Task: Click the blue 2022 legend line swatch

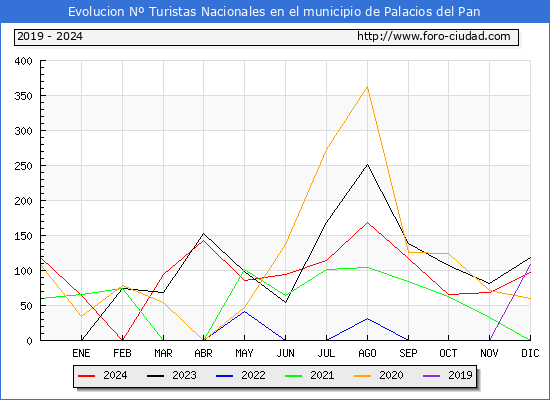Action: tap(224, 376)
